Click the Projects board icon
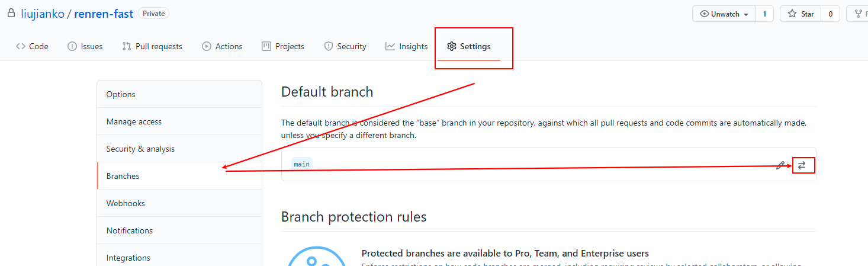The width and height of the screenshot is (868, 266). tap(266, 46)
